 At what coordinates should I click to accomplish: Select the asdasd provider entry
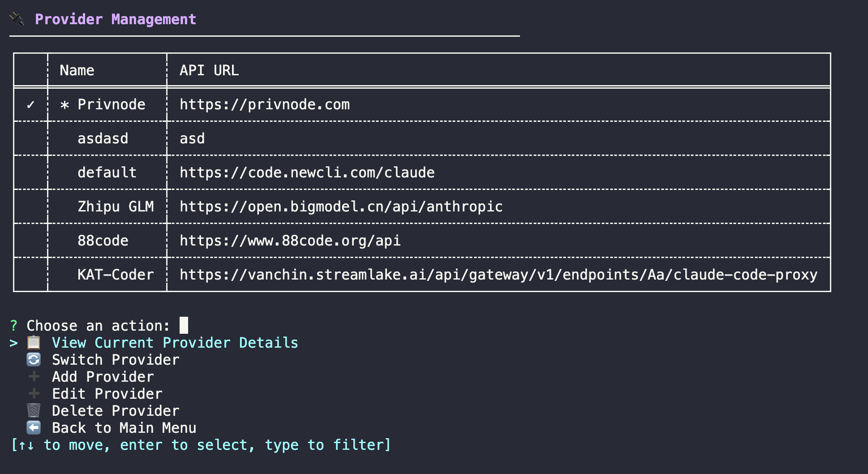click(x=103, y=138)
